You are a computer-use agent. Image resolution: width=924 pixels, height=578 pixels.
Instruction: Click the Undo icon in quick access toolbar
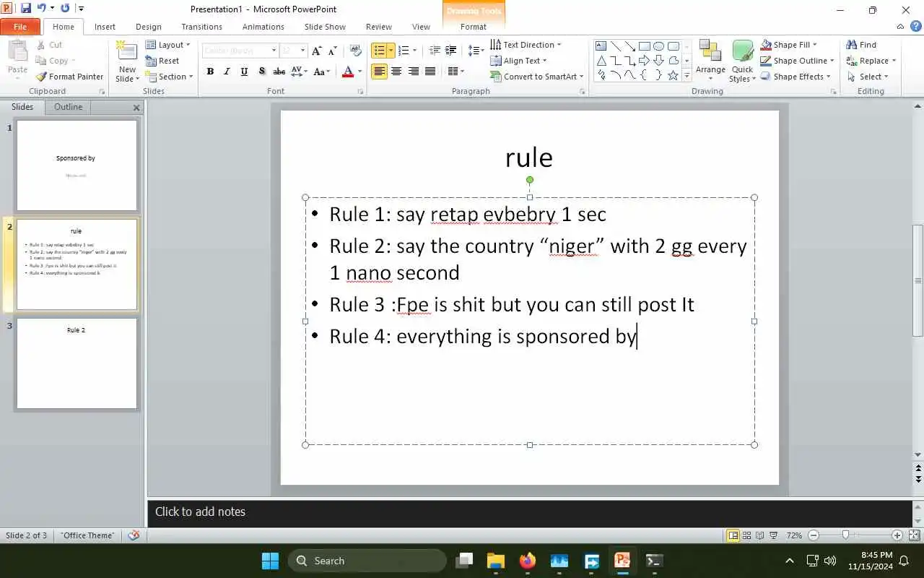pyautogui.click(x=41, y=9)
